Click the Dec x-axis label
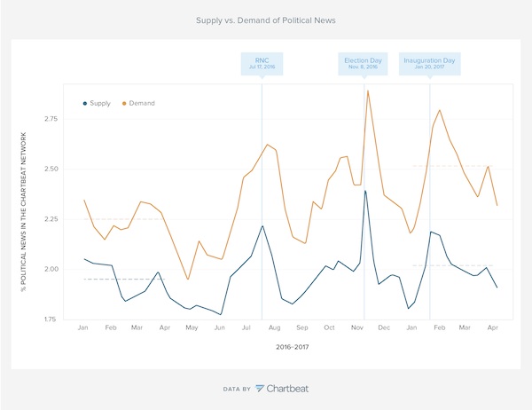Viewport: 532px width, 410px height. pyautogui.click(x=385, y=327)
